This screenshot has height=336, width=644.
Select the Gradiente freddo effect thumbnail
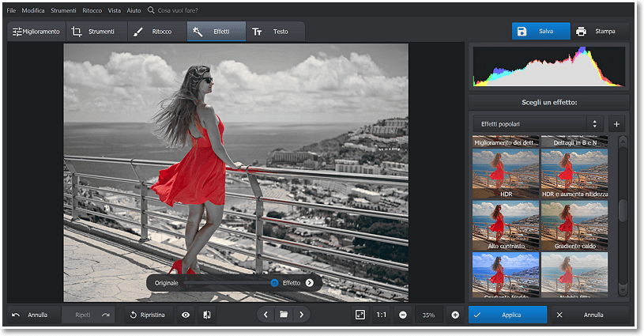pyautogui.click(x=506, y=275)
